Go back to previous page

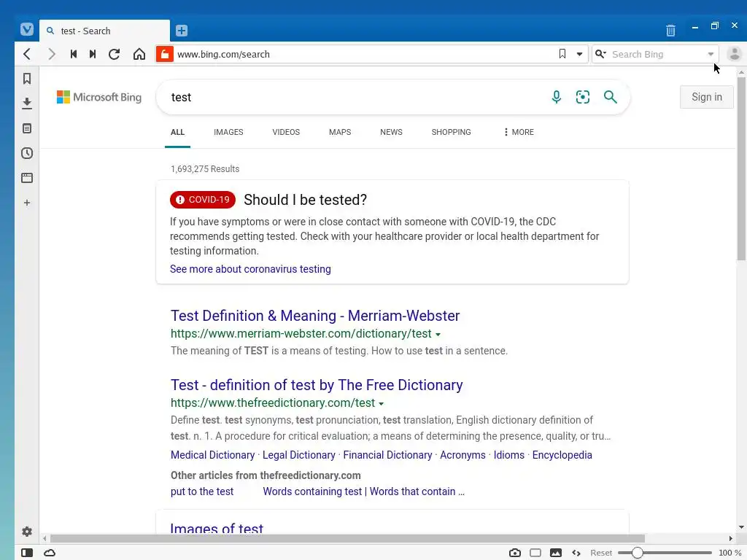pyautogui.click(x=27, y=54)
